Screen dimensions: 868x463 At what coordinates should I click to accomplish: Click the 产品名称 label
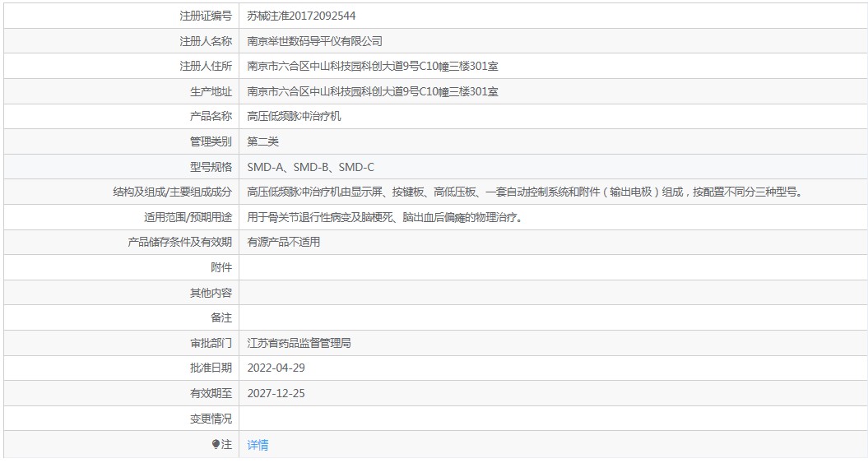pos(211,116)
